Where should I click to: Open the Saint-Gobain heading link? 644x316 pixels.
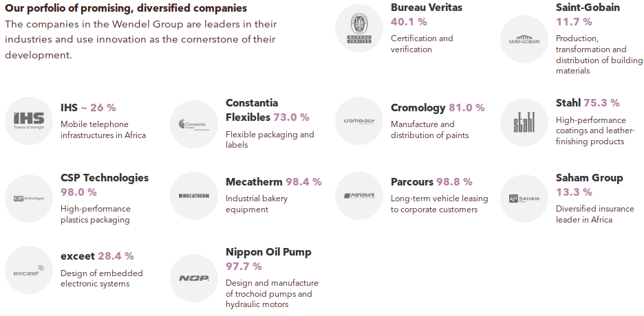pos(588,8)
